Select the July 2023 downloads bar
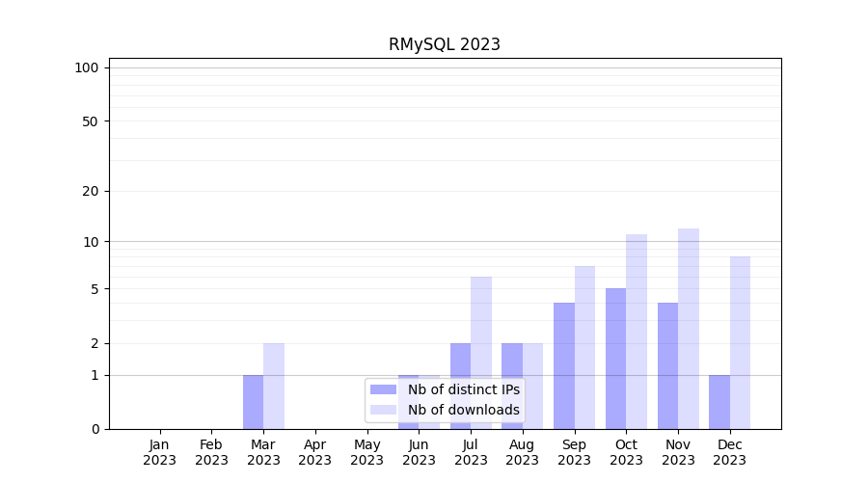Image resolution: width=868 pixels, height=482 pixels. (481, 353)
